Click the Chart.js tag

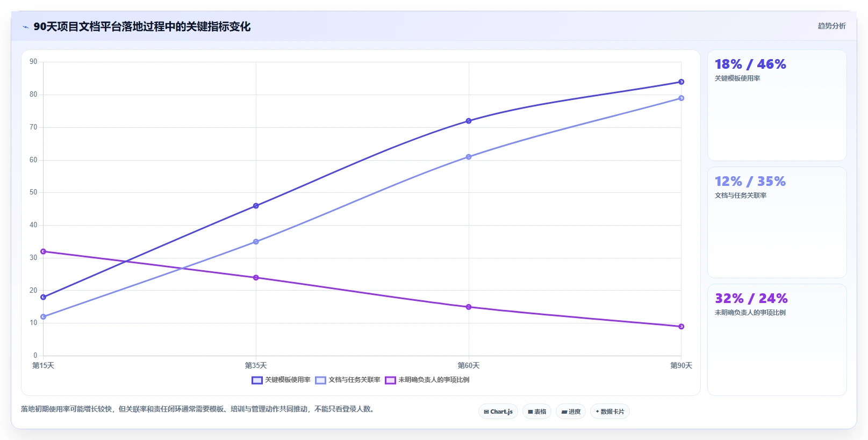[x=498, y=412]
